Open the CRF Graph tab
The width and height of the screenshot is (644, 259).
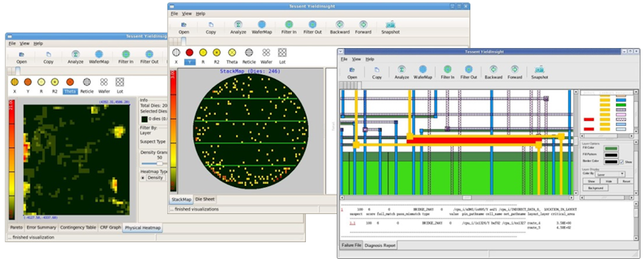pos(110,227)
